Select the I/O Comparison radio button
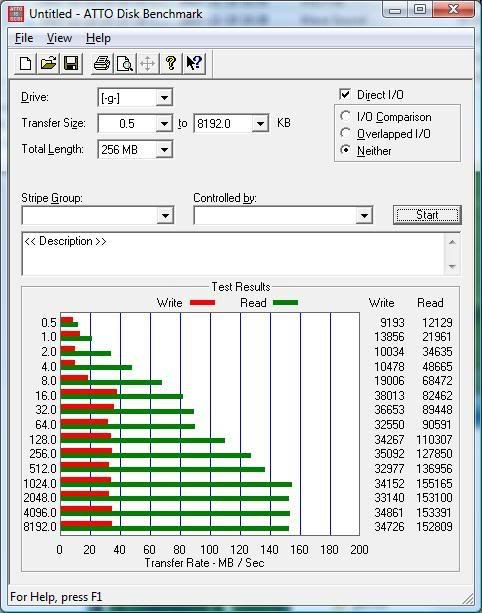482x613 pixels. [346, 116]
